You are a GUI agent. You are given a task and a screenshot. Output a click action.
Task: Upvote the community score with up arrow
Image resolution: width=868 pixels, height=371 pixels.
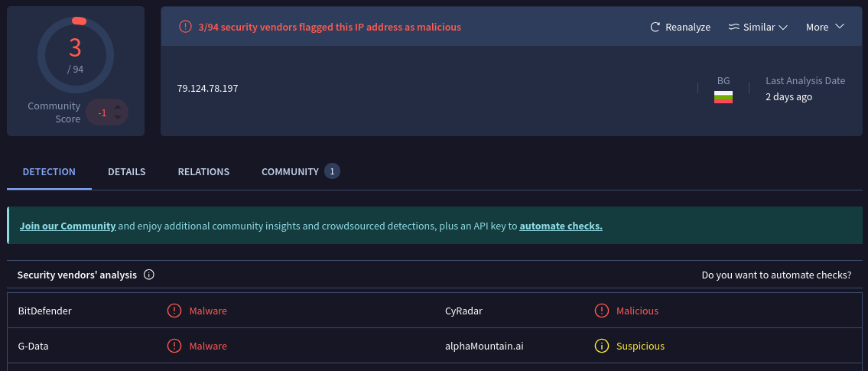pyautogui.click(x=118, y=107)
